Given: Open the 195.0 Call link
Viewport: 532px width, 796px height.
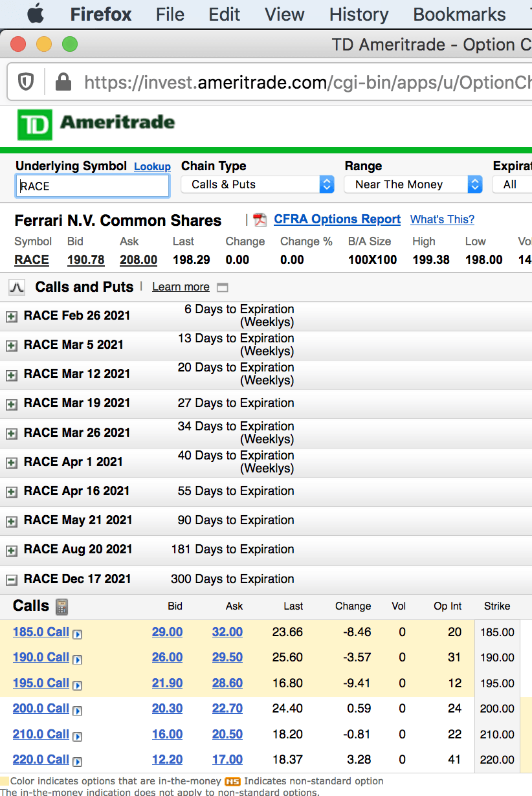Looking at the screenshot, I should [41, 683].
